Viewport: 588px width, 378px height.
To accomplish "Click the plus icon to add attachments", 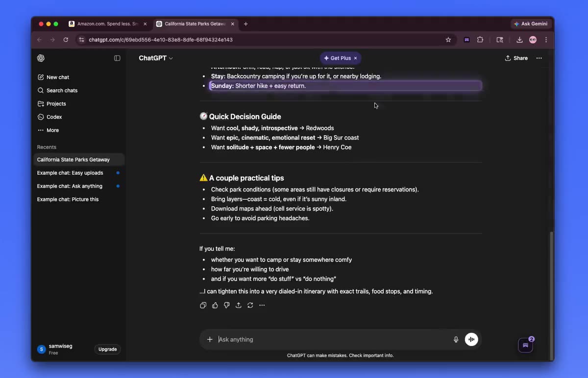I will 210,340.
